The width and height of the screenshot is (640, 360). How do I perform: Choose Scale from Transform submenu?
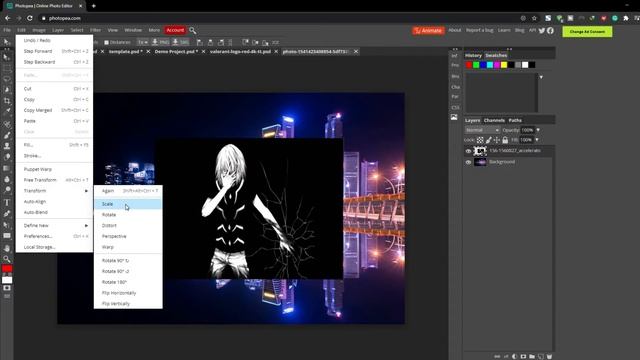(128, 204)
